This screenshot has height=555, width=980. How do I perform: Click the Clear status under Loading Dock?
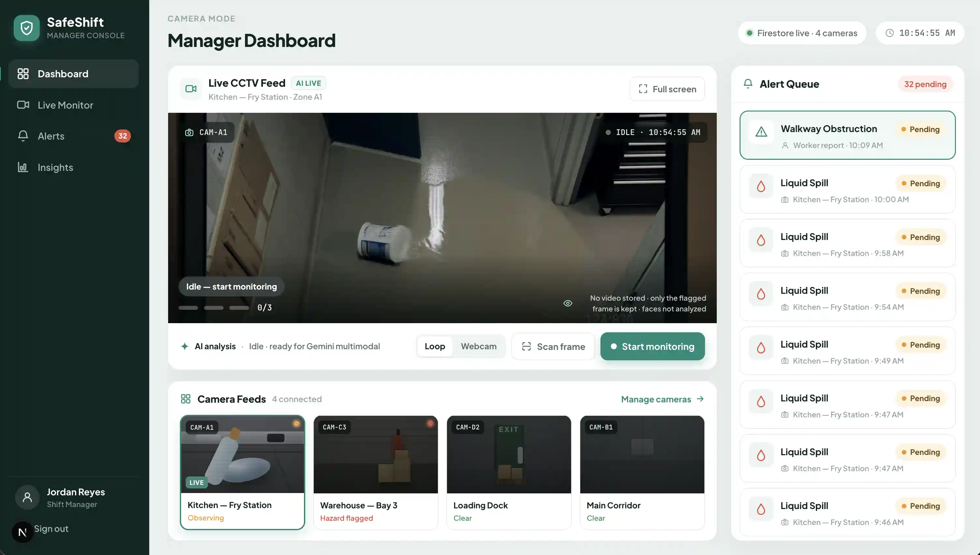tap(462, 518)
